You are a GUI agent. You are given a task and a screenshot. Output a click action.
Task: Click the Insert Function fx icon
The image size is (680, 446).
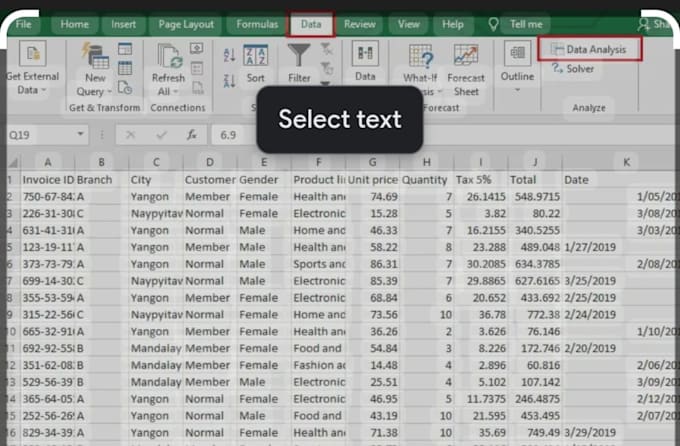(190, 134)
